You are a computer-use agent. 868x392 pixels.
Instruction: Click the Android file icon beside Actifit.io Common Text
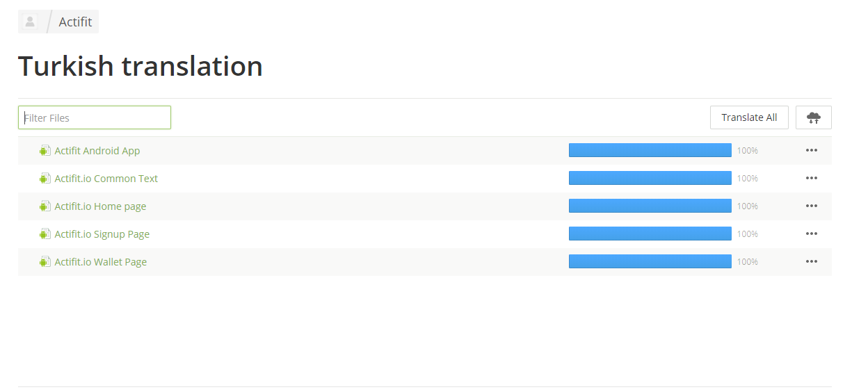click(x=45, y=179)
